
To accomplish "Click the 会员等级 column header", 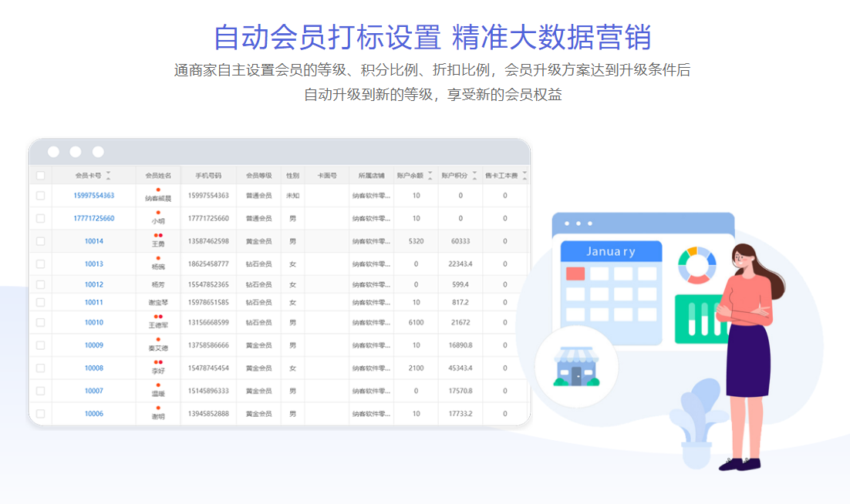I will coord(258,176).
